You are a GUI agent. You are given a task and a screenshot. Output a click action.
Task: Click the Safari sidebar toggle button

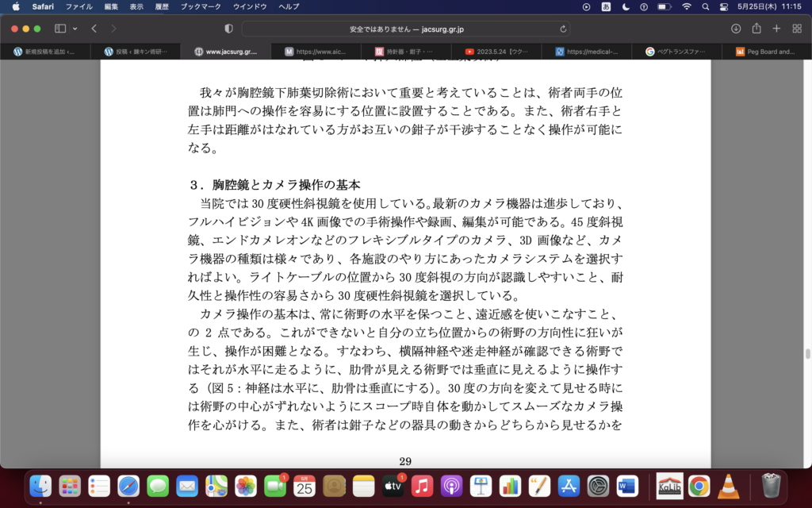[x=60, y=29]
